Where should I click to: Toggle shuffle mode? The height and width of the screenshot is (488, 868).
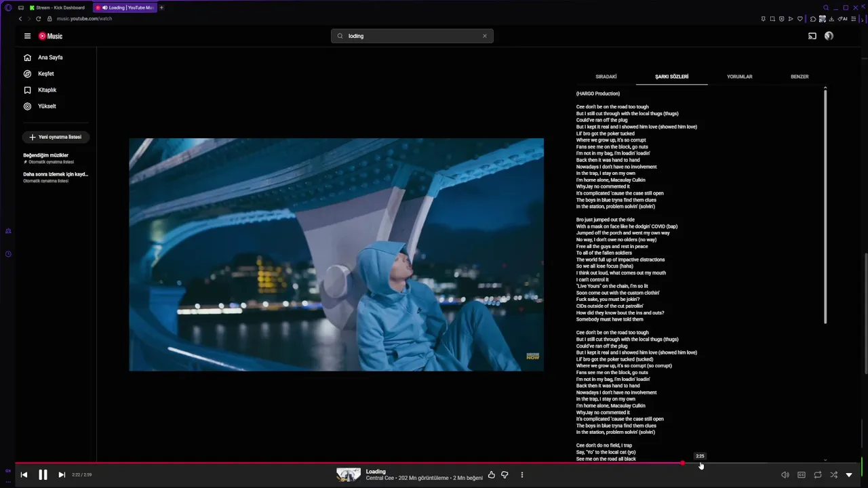pos(834,475)
